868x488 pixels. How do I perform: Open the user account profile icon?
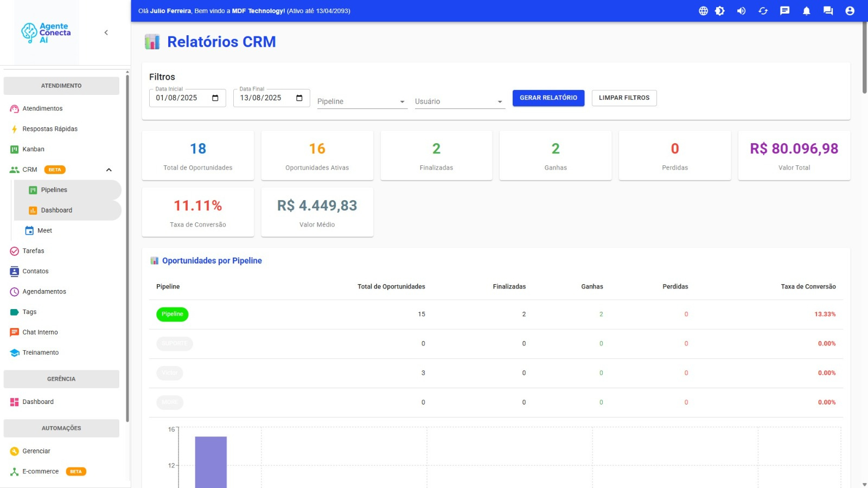(850, 11)
